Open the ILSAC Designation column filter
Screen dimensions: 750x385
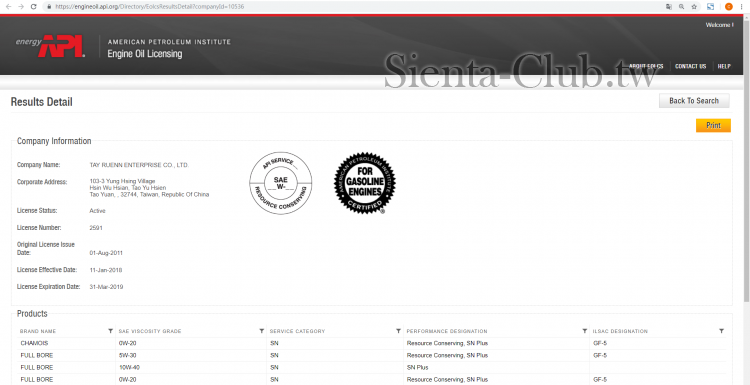(x=721, y=331)
